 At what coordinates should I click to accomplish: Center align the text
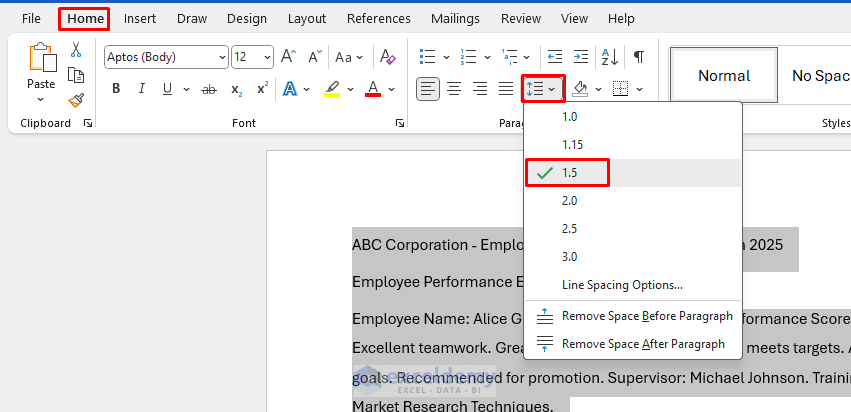[455, 89]
